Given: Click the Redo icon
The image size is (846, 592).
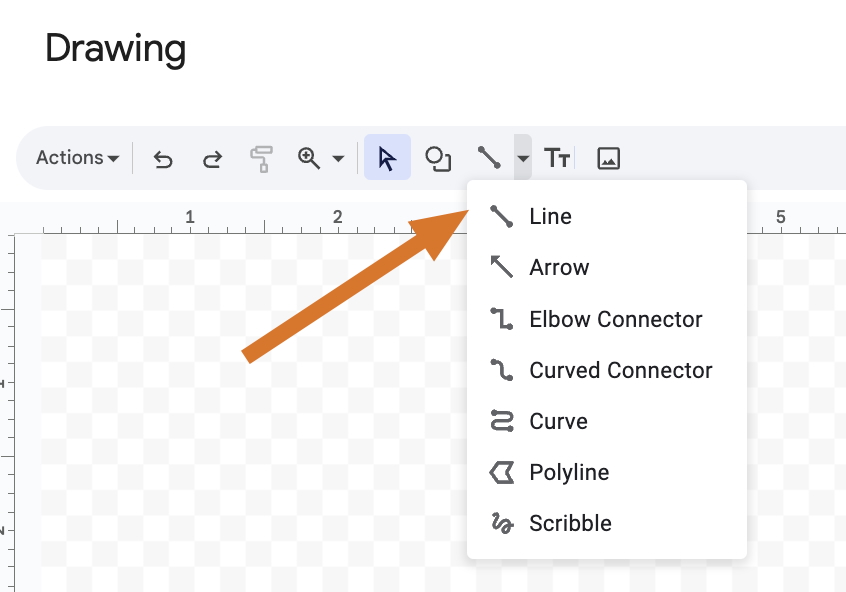Looking at the screenshot, I should pyautogui.click(x=212, y=159).
